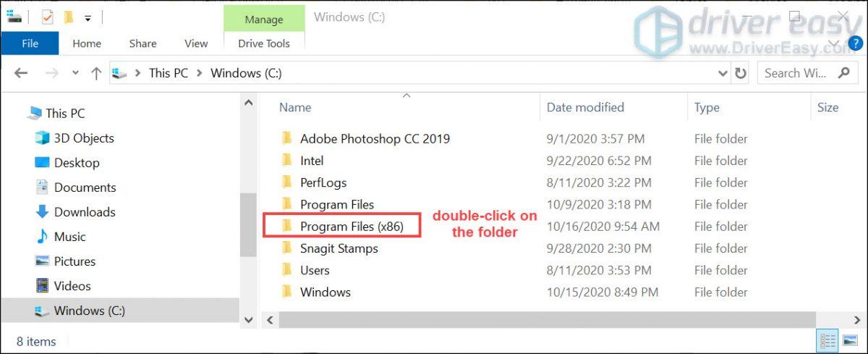This screenshot has width=868, height=354.
Task: Expand the address bar history dropdown
Action: (723, 73)
